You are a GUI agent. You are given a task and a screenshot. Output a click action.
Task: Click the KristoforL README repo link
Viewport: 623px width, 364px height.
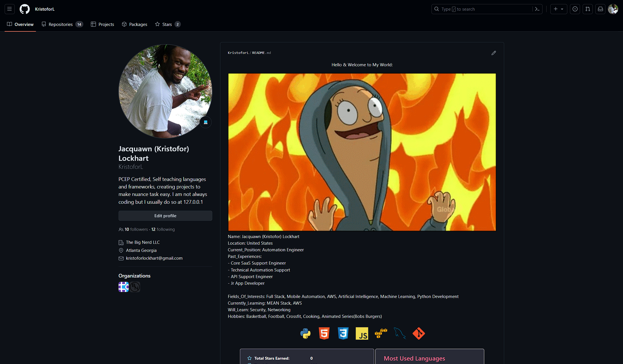(238, 53)
